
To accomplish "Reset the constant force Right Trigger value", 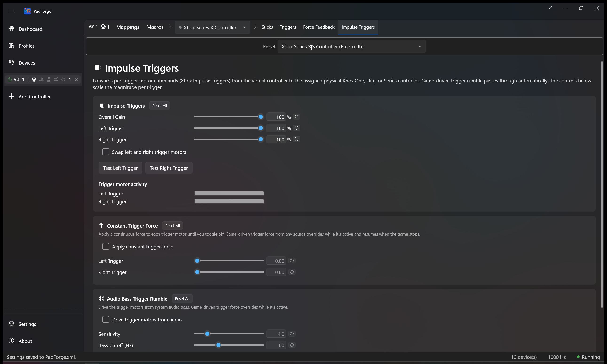I will 292,272.
